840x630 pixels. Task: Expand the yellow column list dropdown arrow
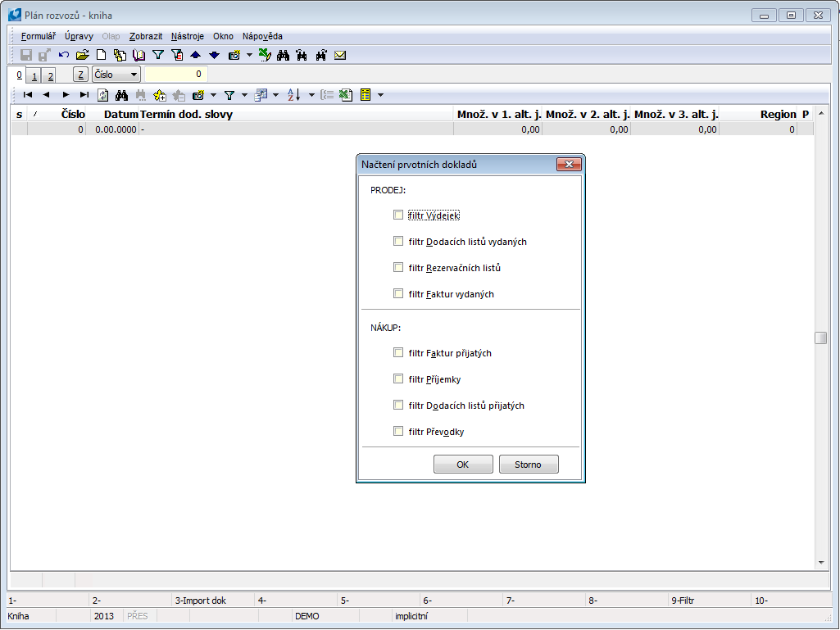pos(380,95)
